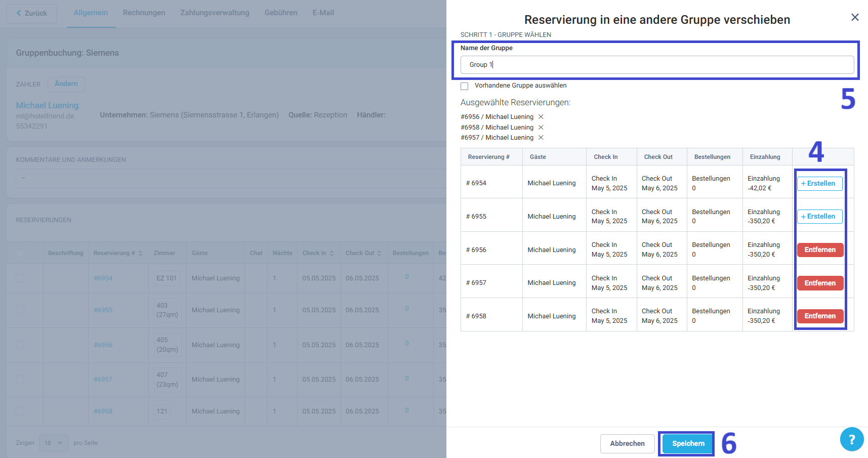This screenshot has height=458, width=868.
Task: Open the Zahlungsverwaltung tab
Action: point(215,13)
